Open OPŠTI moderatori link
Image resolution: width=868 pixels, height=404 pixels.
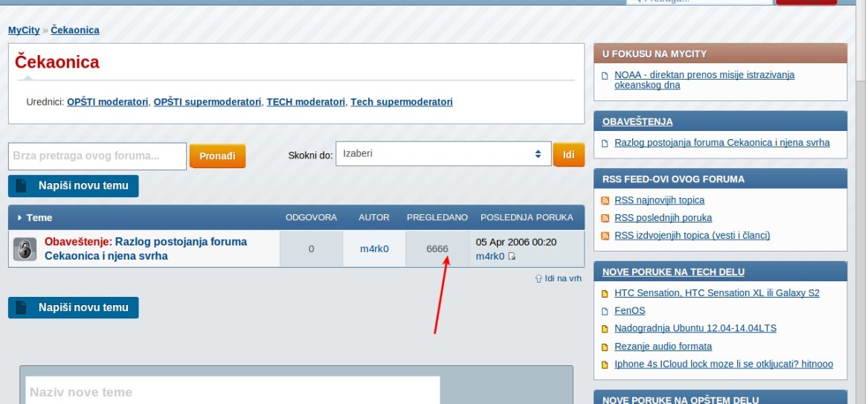(107, 102)
